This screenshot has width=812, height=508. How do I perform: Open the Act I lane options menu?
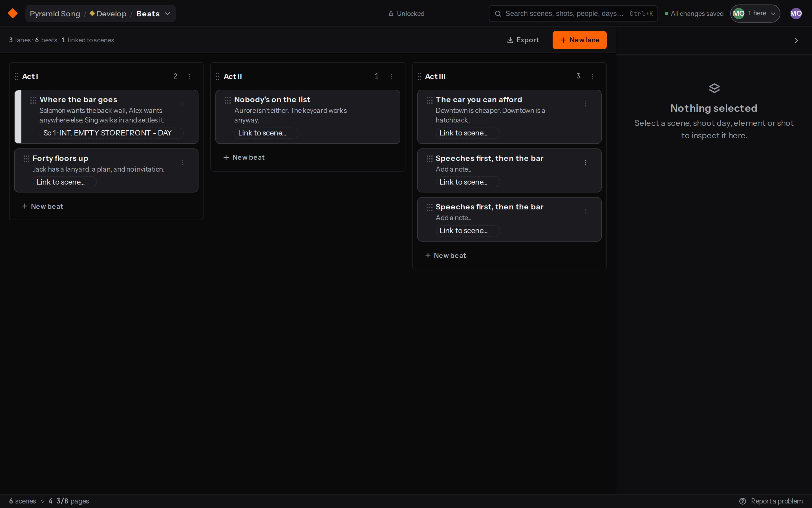pyautogui.click(x=189, y=76)
